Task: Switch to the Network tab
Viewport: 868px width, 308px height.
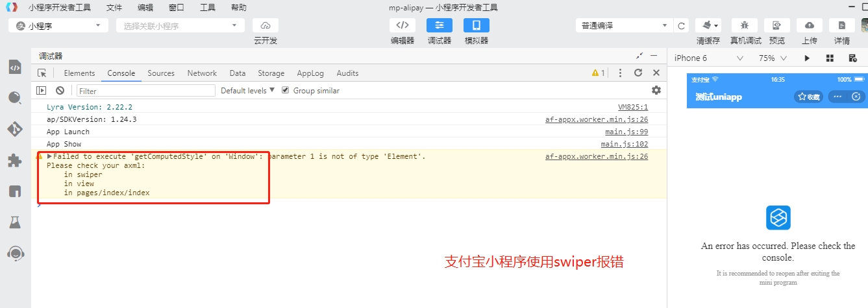Action: [x=202, y=73]
